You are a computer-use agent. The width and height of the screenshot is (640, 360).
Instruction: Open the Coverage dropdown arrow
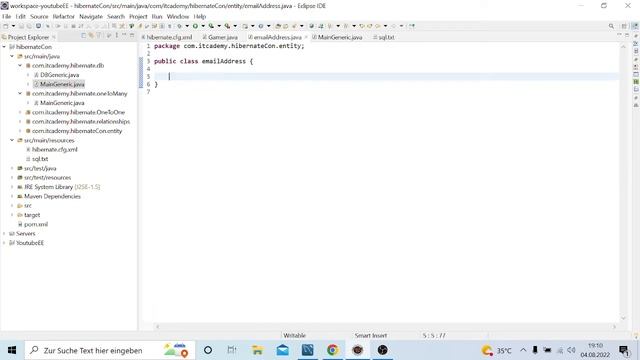219,26
